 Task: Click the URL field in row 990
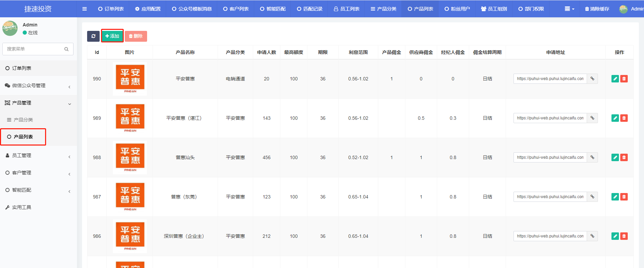click(550, 79)
